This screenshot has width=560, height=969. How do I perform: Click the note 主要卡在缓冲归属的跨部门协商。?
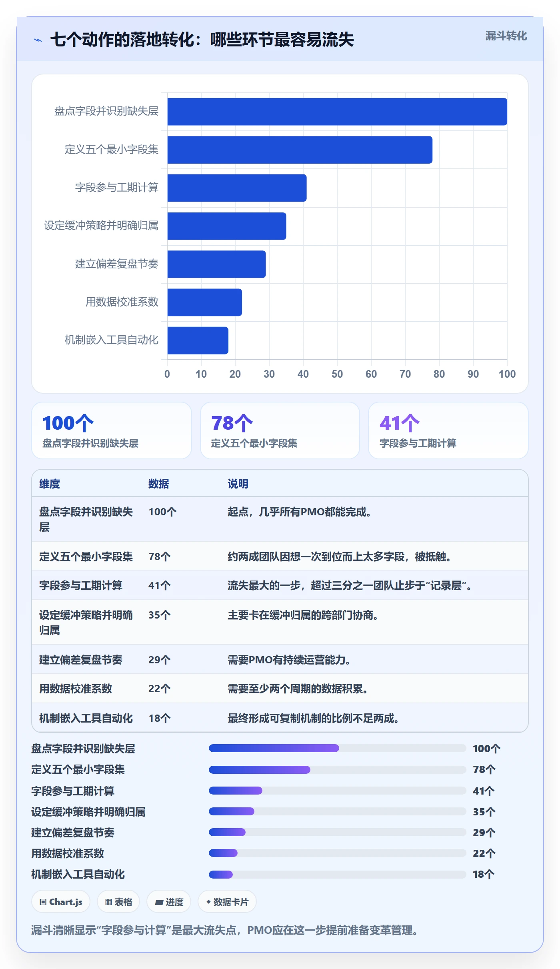(303, 615)
